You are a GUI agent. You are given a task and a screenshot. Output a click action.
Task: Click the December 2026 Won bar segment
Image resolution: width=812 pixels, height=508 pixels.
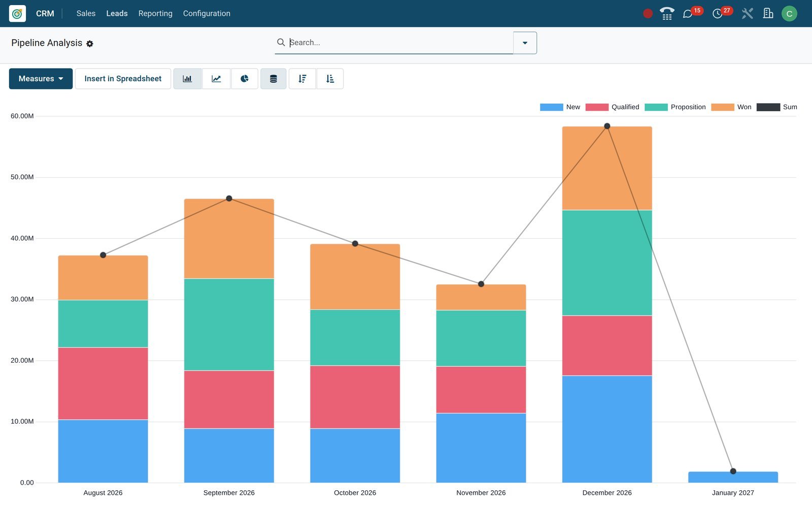click(607, 168)
